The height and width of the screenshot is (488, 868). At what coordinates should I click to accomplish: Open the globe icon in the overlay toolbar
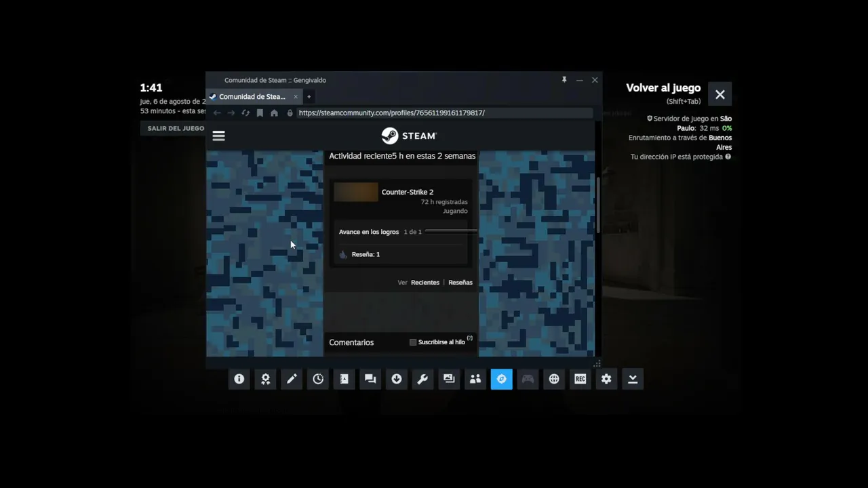(554, 379)
